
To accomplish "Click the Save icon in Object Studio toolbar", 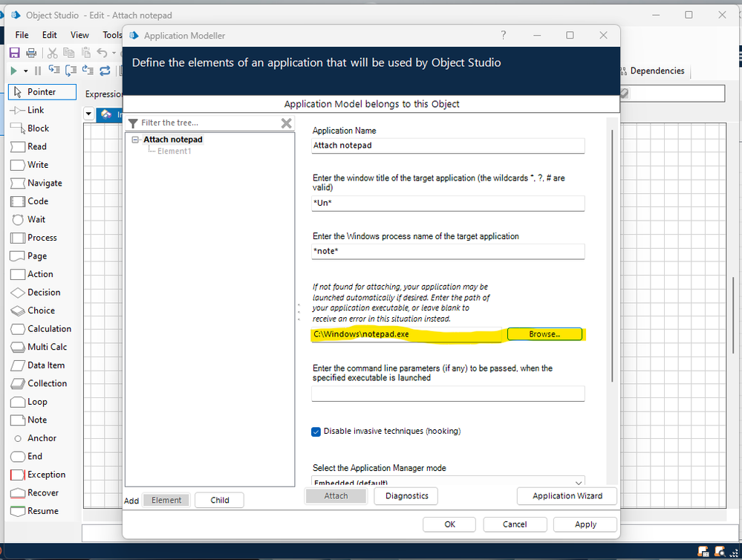I will pos(15,53).
